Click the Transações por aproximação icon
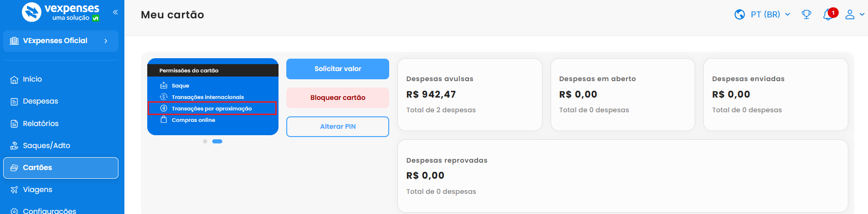 (x=164, y=109)
